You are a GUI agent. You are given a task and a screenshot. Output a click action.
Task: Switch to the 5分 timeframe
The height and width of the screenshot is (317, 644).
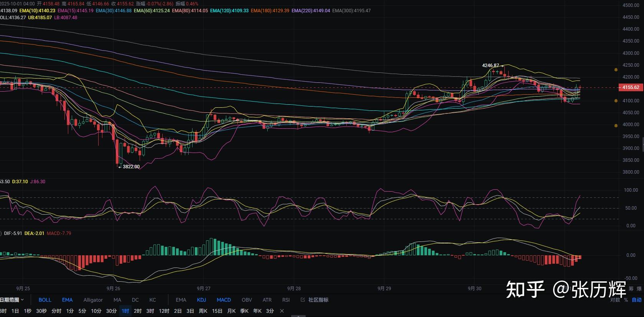pos(82,311)
